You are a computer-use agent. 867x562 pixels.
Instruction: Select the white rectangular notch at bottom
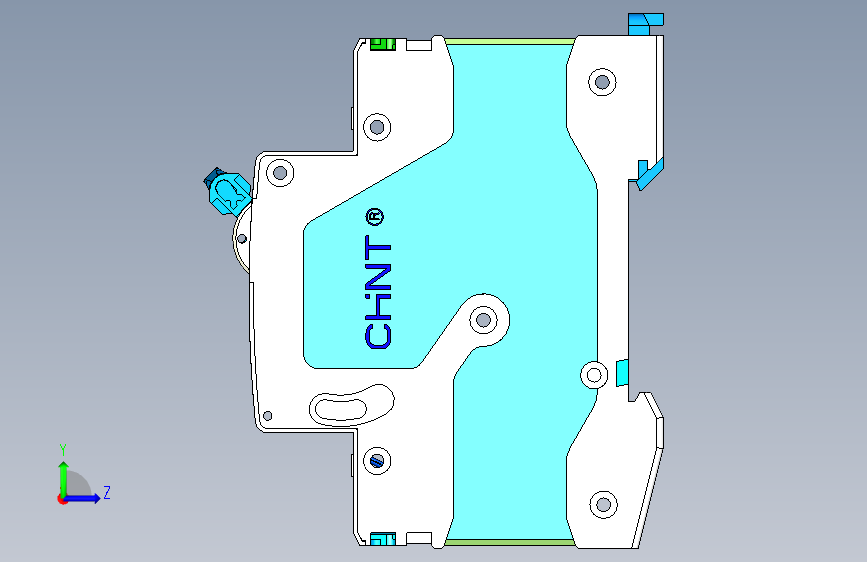click(x=419, y=538)
